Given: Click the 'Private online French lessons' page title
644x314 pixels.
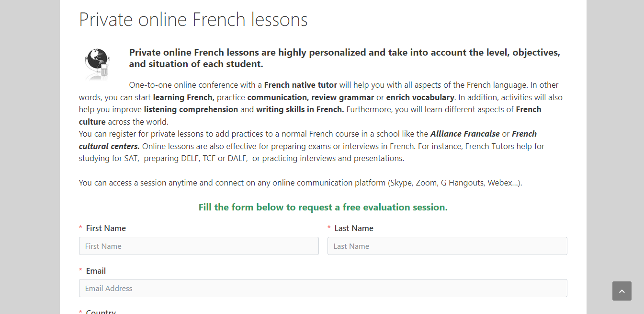Looking at the screenshot, I should [193, 20].
